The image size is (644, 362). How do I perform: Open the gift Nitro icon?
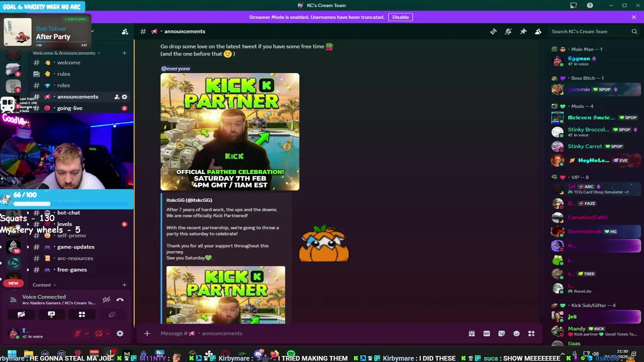(x=471, y=333)
